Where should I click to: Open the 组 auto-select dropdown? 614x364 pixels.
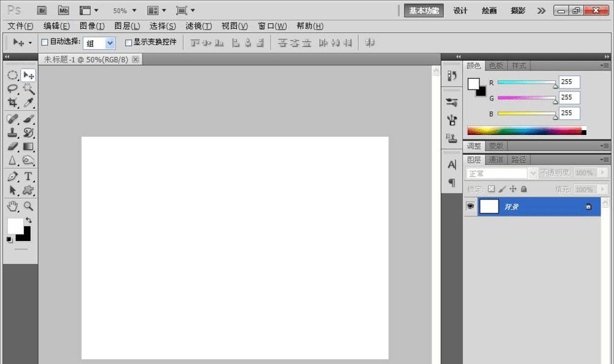click(110, 43)
